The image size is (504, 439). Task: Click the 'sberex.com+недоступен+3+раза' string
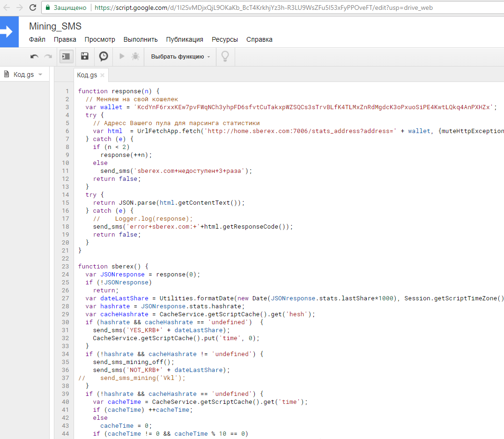pyautogui.click(x=189, y=171)
